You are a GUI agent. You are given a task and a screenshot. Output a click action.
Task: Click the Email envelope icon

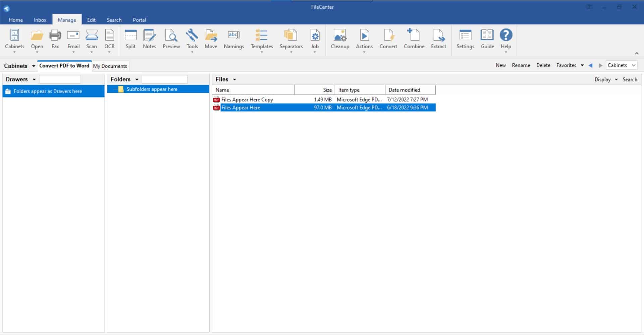73,35
